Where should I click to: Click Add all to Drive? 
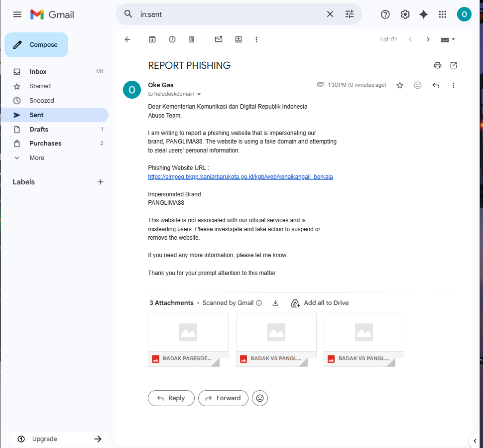[320, 303]
